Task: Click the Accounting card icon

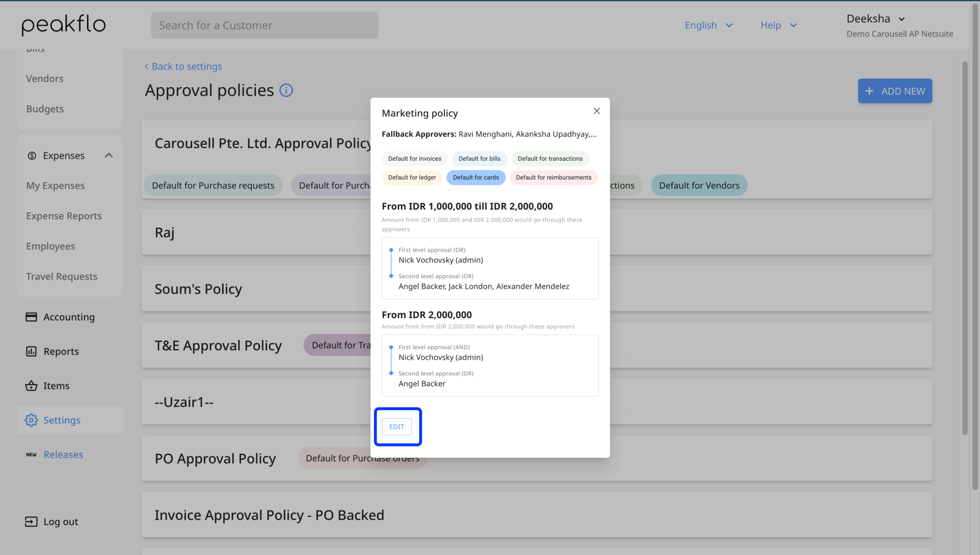Action: point(31,317)
